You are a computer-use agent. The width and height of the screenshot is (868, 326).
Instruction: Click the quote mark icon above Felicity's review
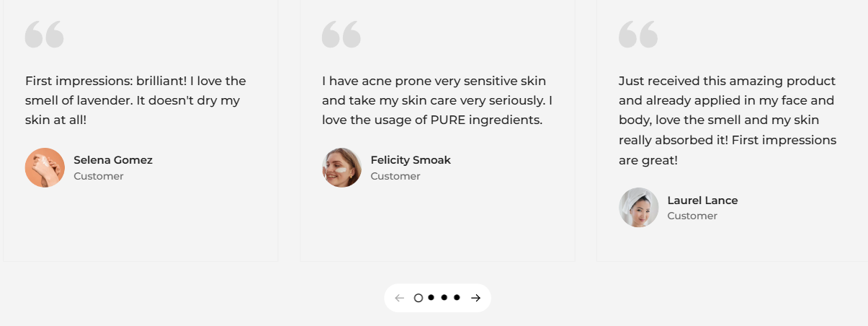click(341, 35)
